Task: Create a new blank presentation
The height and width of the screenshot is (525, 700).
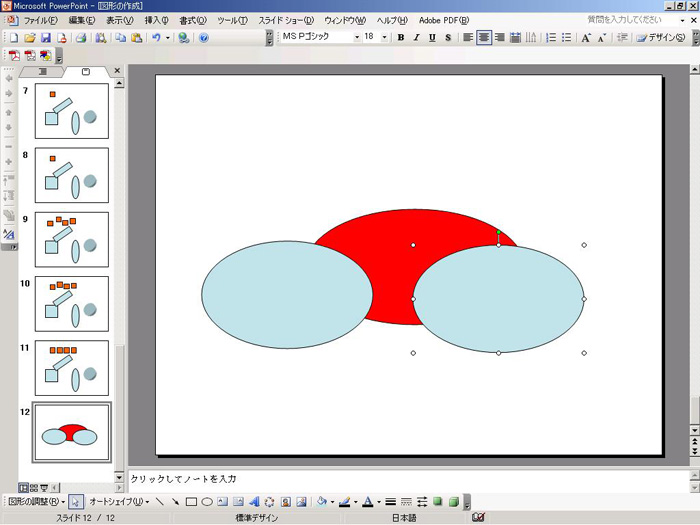Action: 14,38
